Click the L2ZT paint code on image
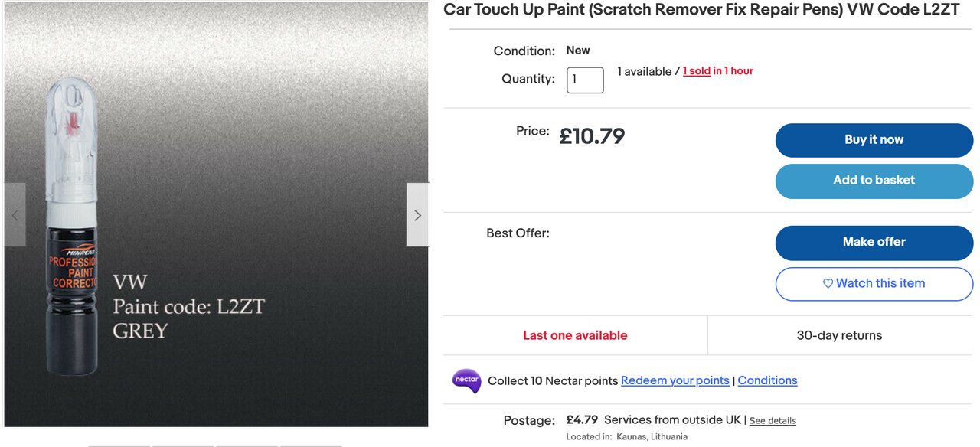This screenshot has width=980, height=447. coord(240,307)
